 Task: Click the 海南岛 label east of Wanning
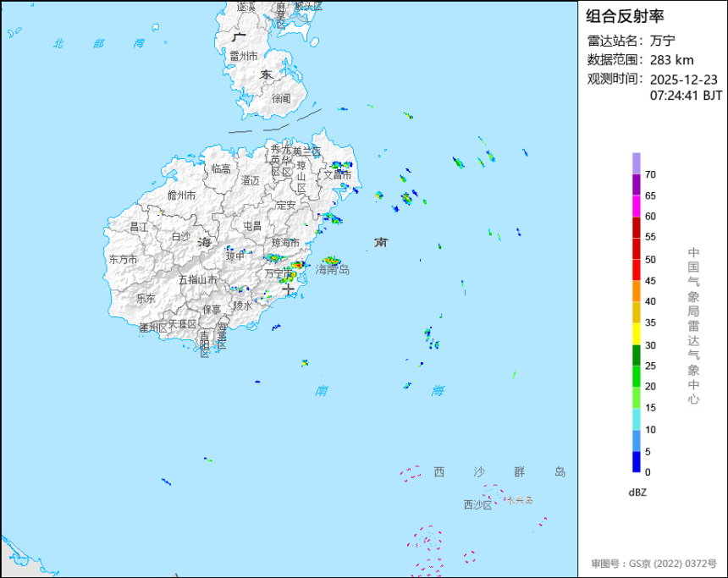(333, 269)
